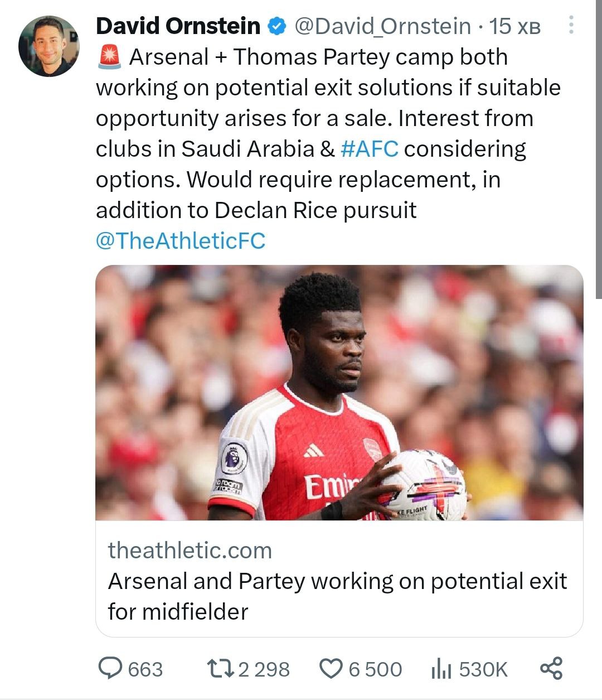Tap the share icon

click(x=551, y=668)
